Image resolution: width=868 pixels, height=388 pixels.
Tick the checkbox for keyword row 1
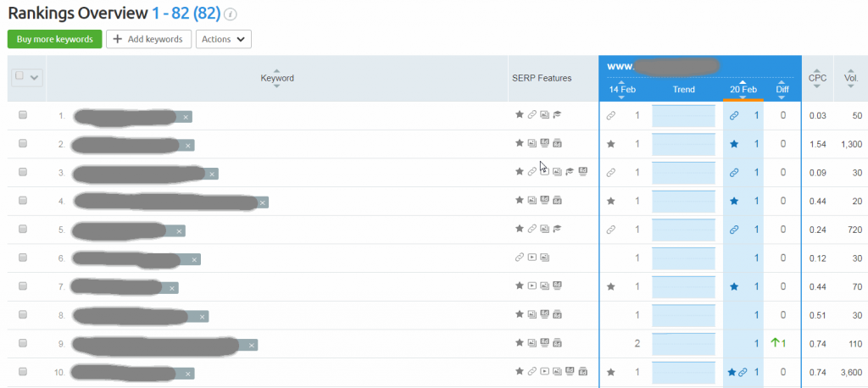tap(23, 115)
